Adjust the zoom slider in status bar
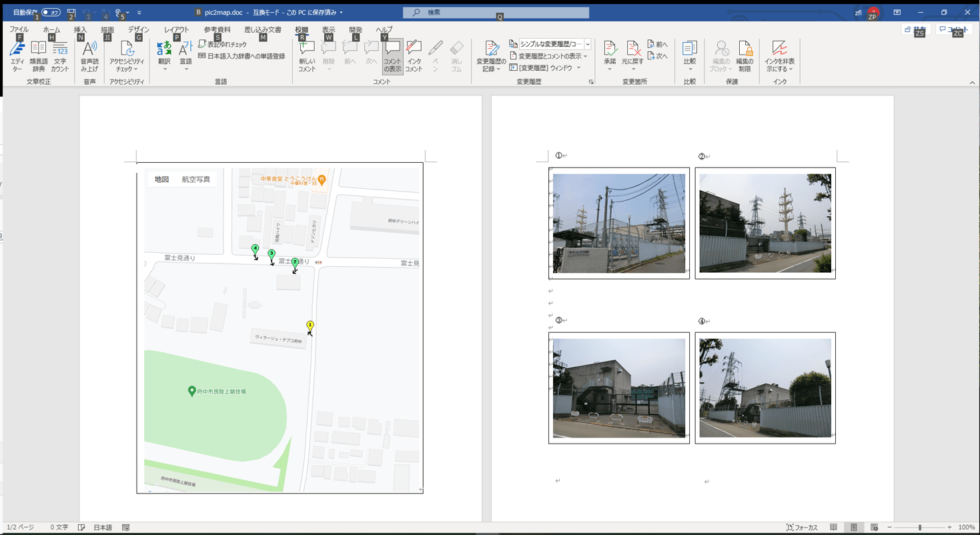Image resolution: width=980 pixels, height=535 pixels. [x=919, y=528]
